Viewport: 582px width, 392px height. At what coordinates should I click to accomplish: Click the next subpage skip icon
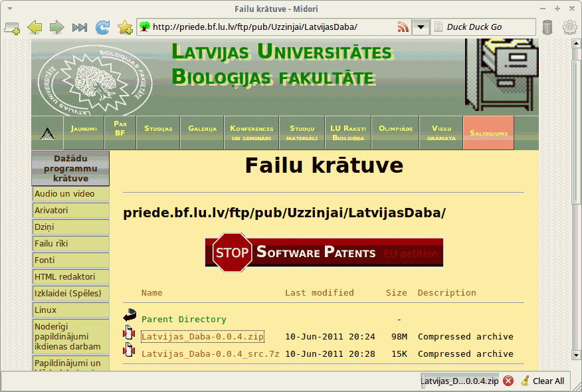pyautogui.click(x=80, y=27)
